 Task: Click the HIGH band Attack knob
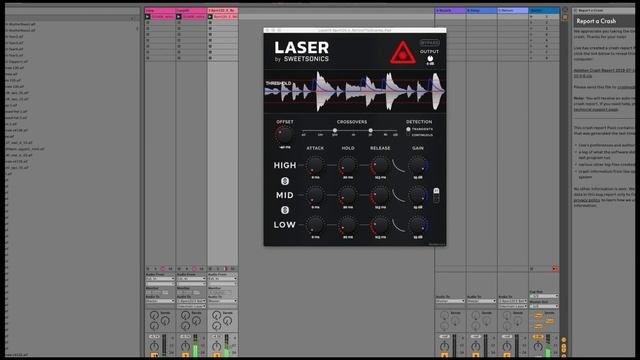pos(315,165)
